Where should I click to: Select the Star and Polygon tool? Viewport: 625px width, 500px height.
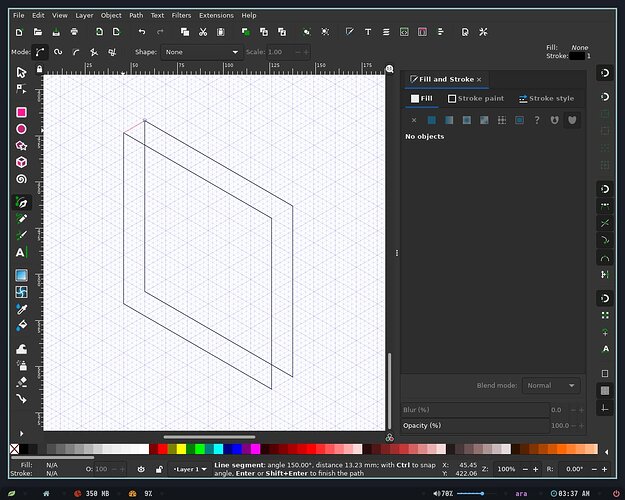22,146
